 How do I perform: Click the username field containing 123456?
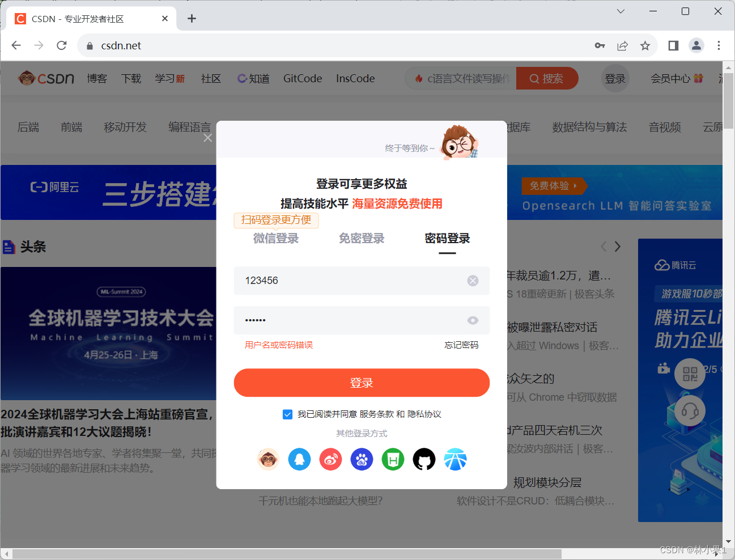click(x=362, y=281)
